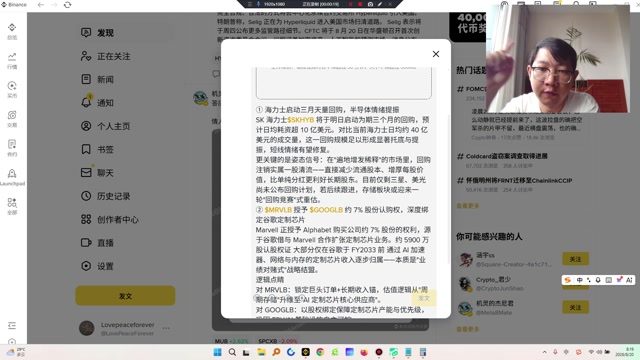Click 查看更多 under trending topics
Viewport: 640px width, 360px height.
[468, 206]
